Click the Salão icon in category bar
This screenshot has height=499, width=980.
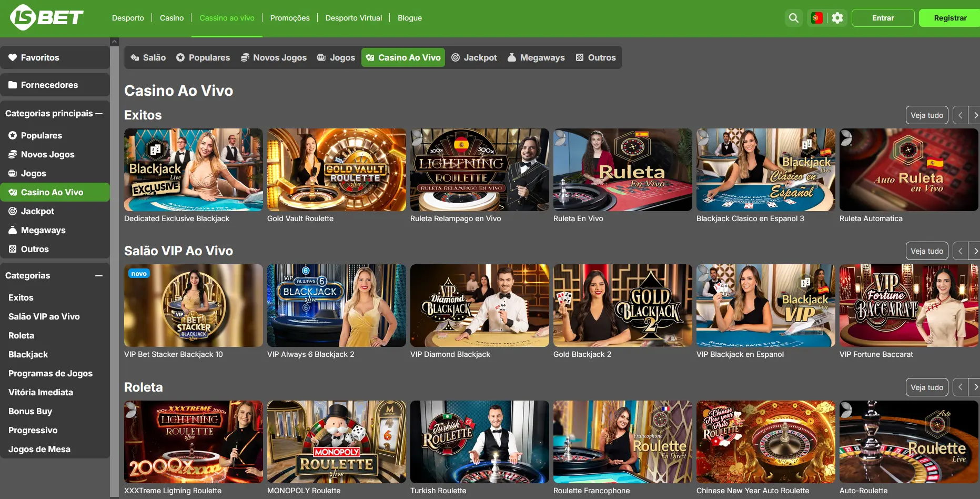pyautogui.click(x=135, y=57)
